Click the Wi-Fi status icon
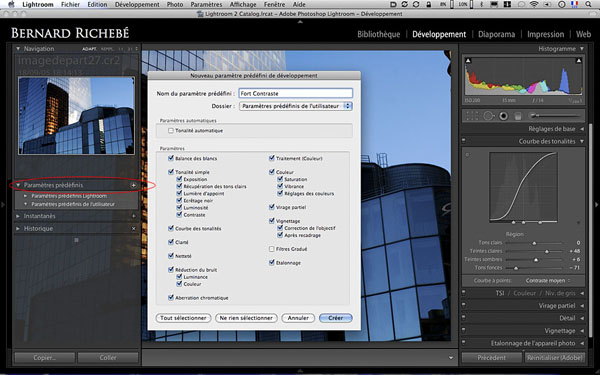The image size is (600, 375). [534, 4]
